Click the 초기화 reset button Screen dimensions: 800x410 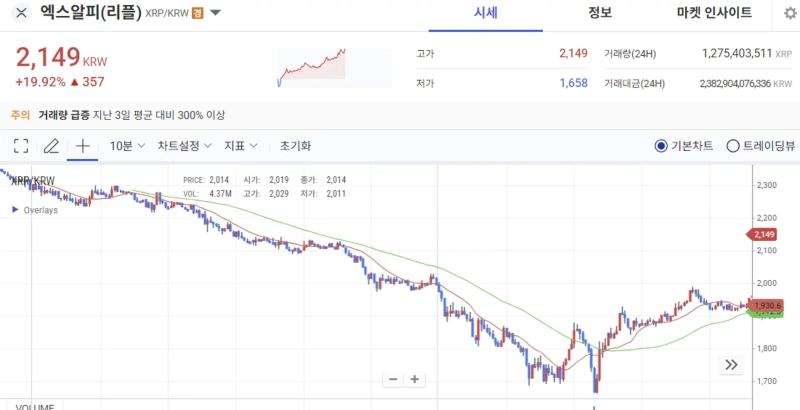[x=295, y=146]
